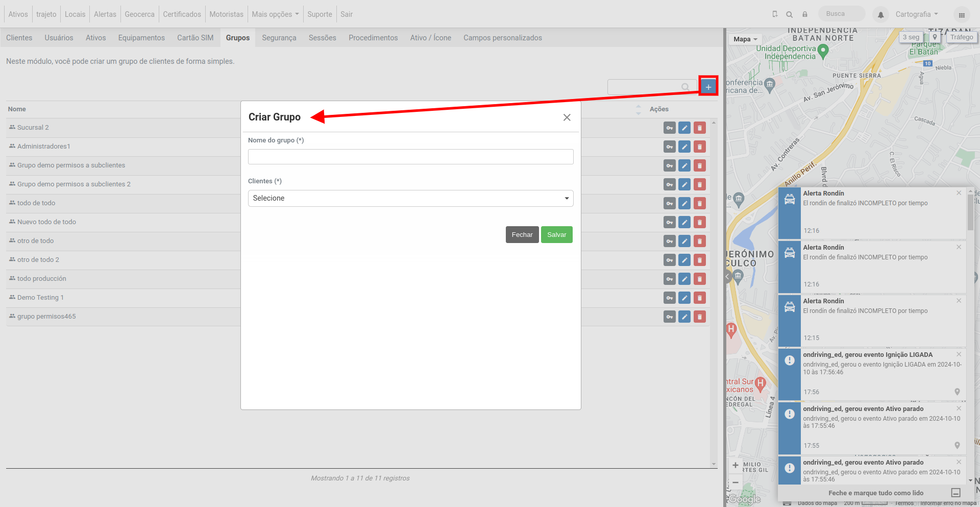The width and height of the screenshot is (980, 507).
Task: Zoom in on the map
Action: [x=735, y=465]
